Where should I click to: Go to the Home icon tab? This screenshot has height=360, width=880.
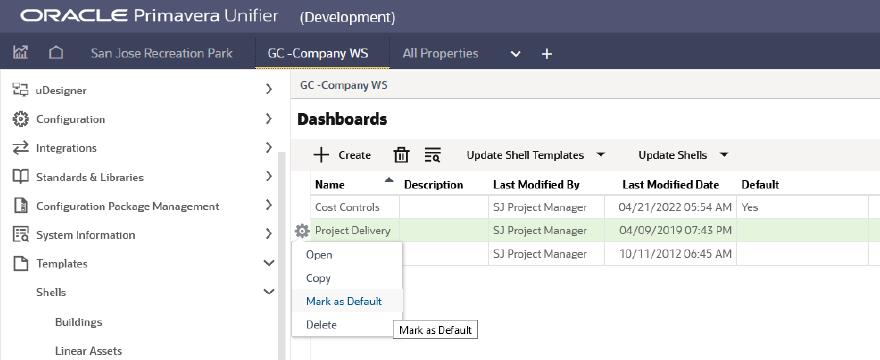[x=56, y=53]
